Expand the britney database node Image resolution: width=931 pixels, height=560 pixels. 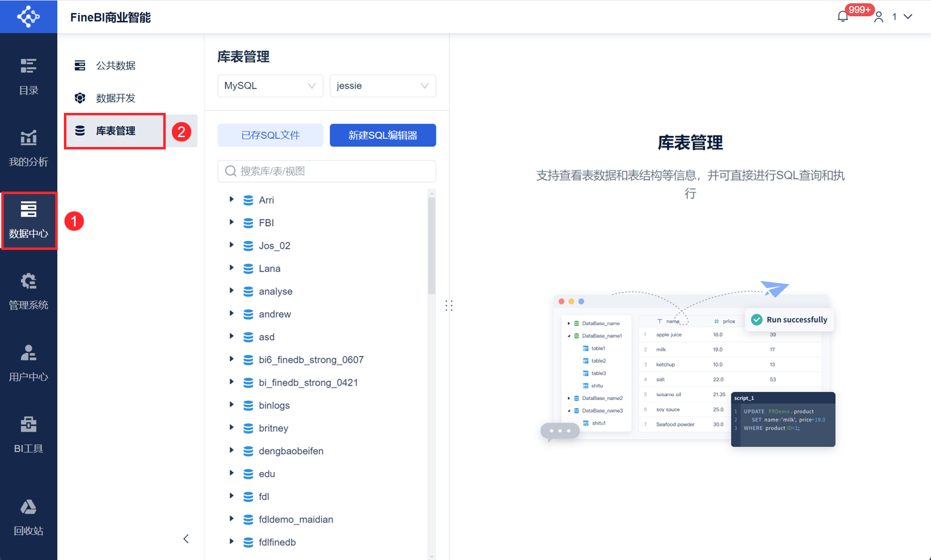coord(232,428)
